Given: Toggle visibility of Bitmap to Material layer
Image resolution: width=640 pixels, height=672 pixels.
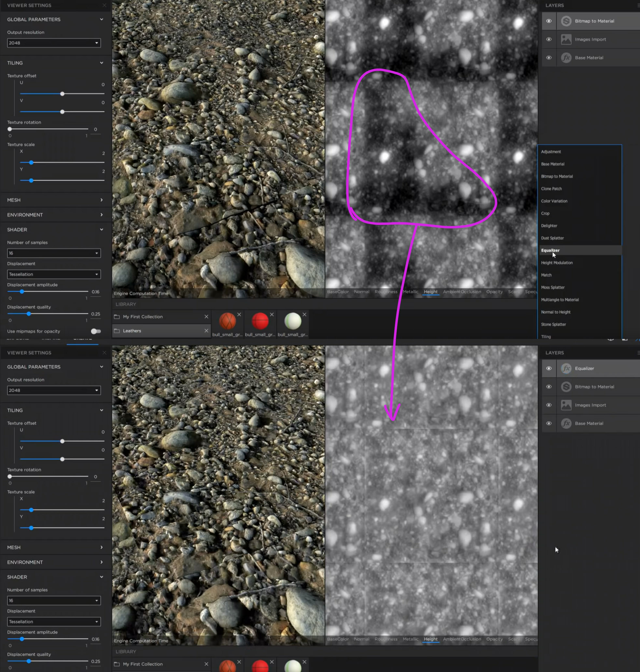Looking at the screenshot, I should pyautogui.click(x=549, y=21).
